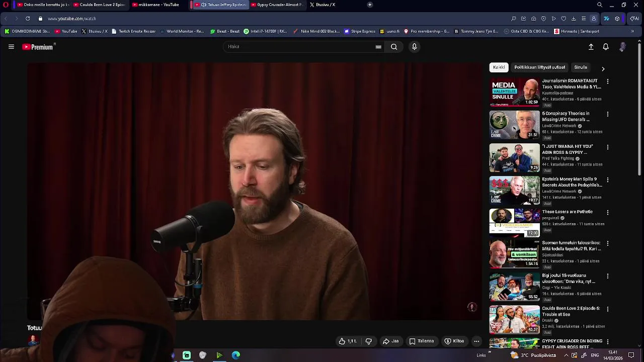Save the video with the Tallenna button
This screenshot has height=362, width=644.
point(422,341)
